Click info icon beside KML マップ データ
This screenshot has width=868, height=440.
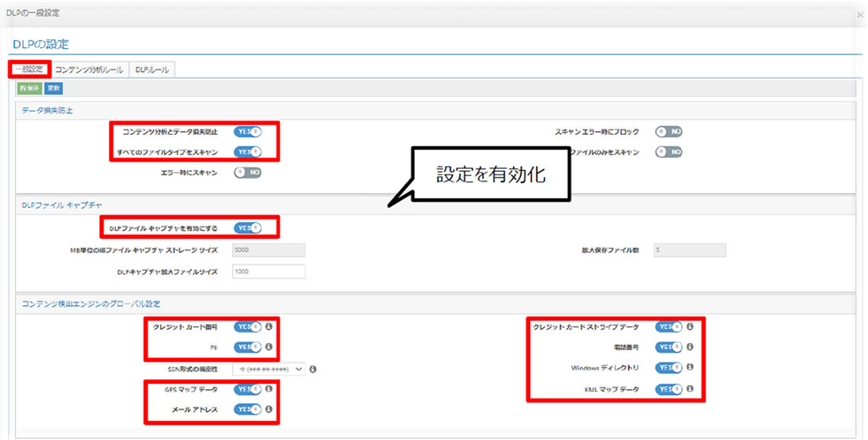pos(690,389)
